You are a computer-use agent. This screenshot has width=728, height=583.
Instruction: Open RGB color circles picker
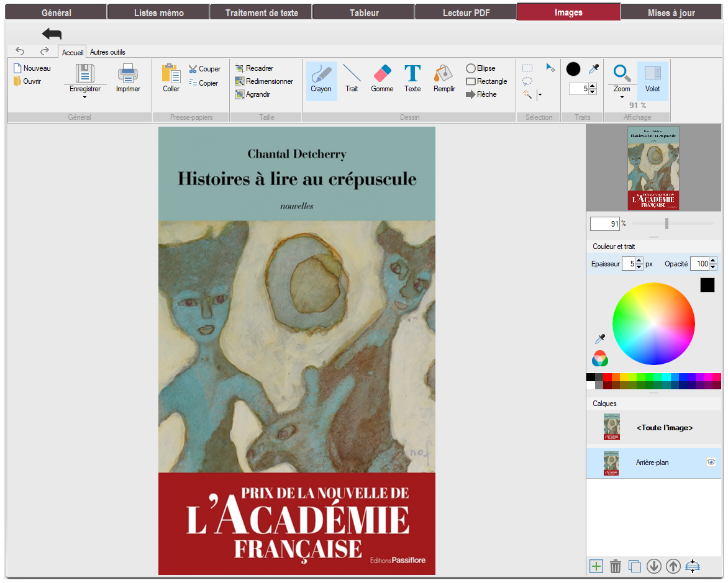[x=600, y=358]
